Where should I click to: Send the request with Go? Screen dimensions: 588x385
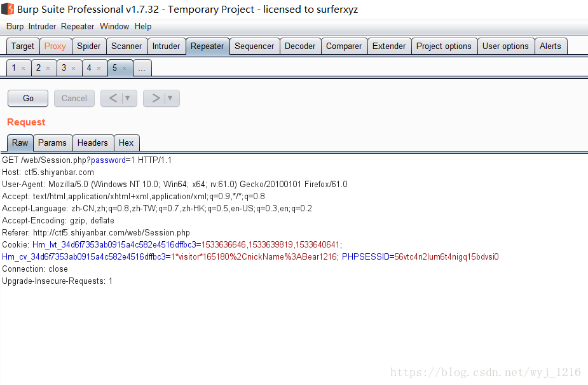pyautogui.click(x=28, y=98)
